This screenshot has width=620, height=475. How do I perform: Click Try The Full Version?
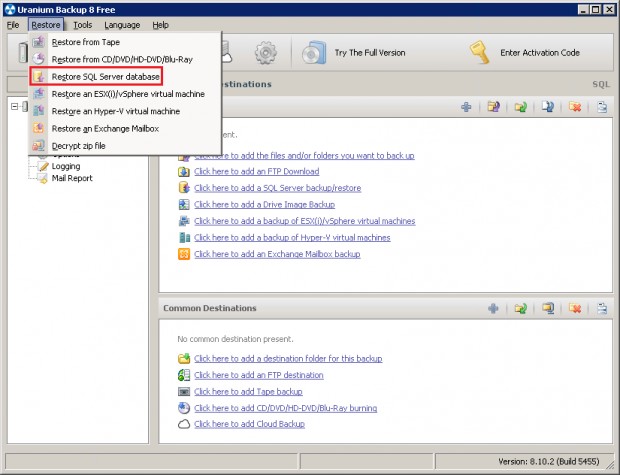coord(370,53)
